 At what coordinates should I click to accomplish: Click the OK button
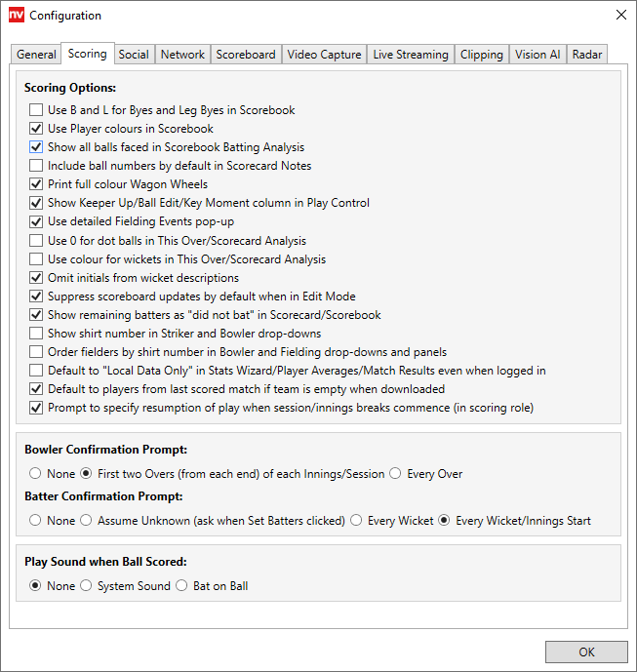pyautogui.click(x=586, y=652)
